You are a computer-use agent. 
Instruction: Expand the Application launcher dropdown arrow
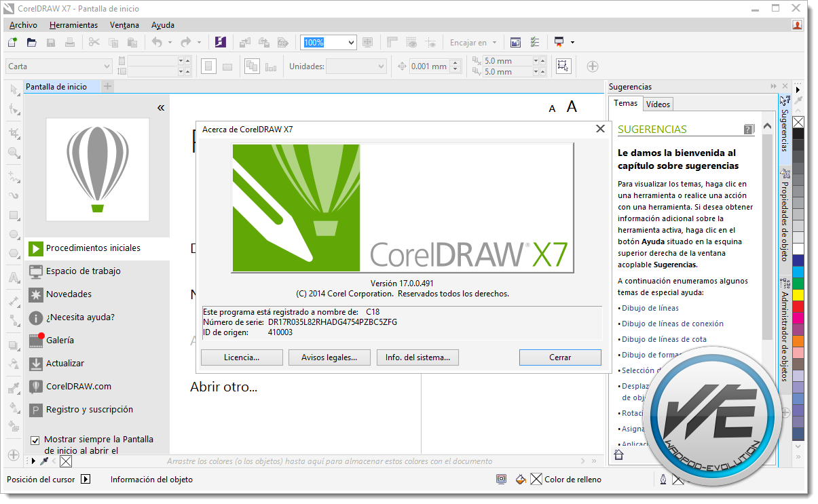[x=572, y=42]
